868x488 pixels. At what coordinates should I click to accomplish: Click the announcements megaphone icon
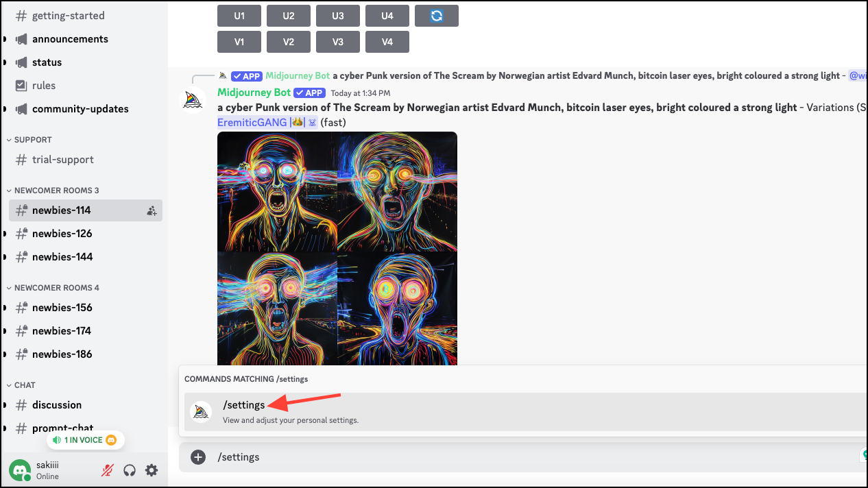pyautogui.click(x=21, y=39)
